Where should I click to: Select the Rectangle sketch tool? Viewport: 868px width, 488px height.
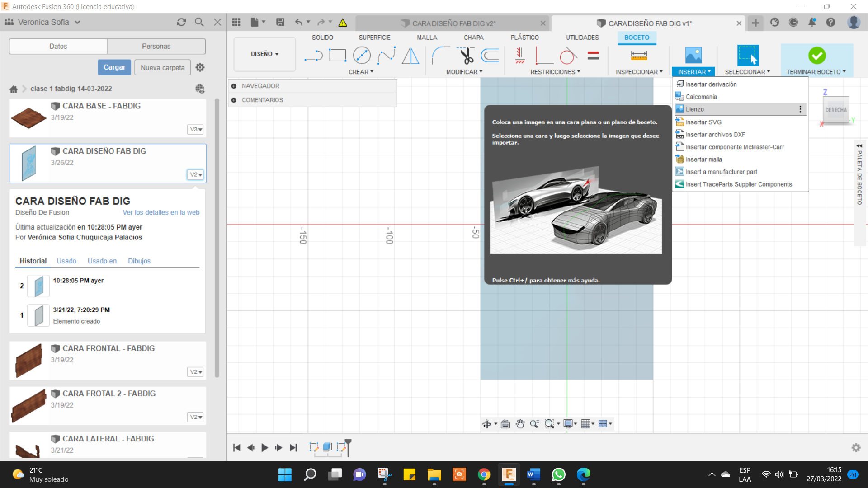coord(337,56)
